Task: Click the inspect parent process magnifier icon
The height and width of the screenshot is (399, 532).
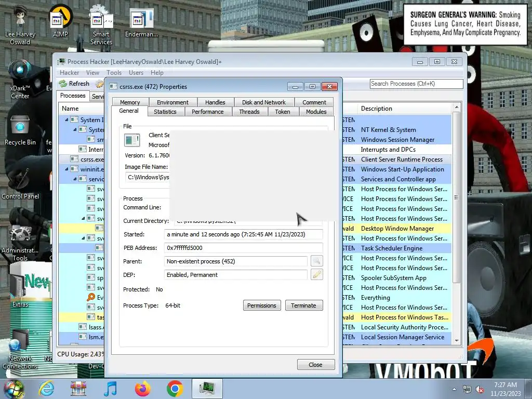Action: point(316,261)
